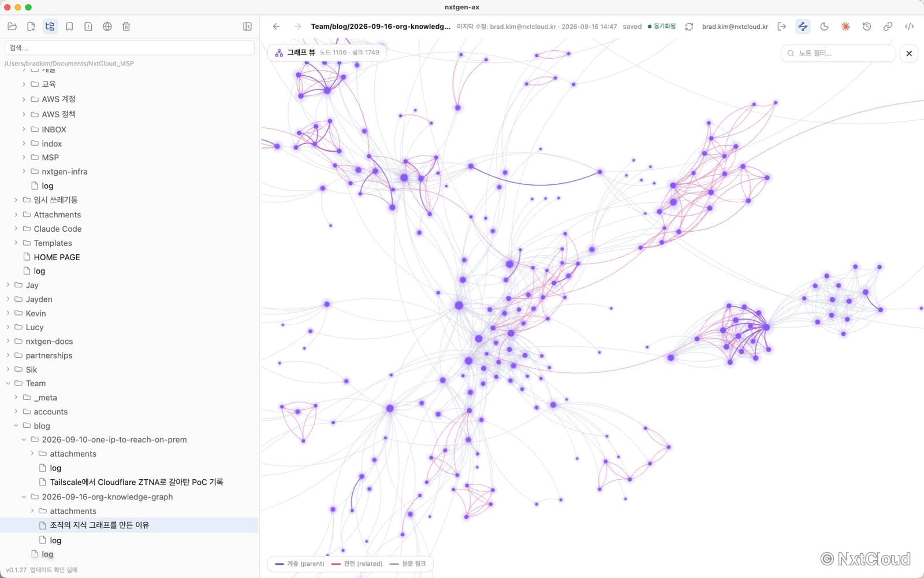Viewport: 924px width, 578px height.
Task: Collapse the left sidebar panel
Action: pyautogui.click(x=247, y=27)
